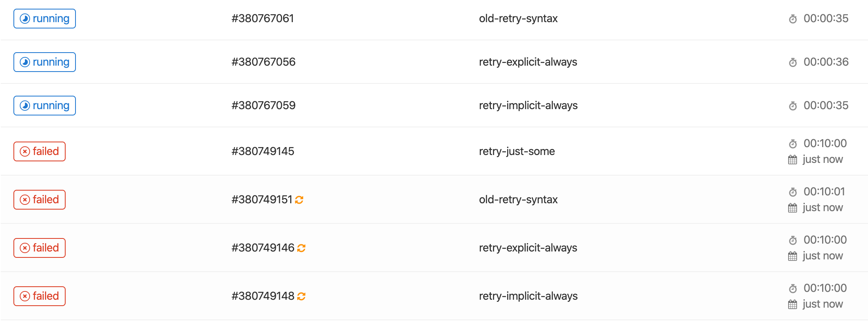Select the retry-just-some job name
This screenshot has height=329, width=868.
click(x=517, y=151)
